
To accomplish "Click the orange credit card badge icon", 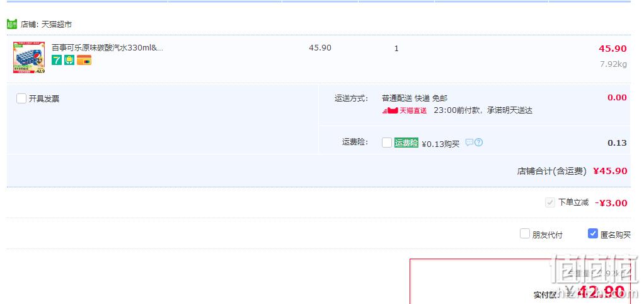I will 84,61.
